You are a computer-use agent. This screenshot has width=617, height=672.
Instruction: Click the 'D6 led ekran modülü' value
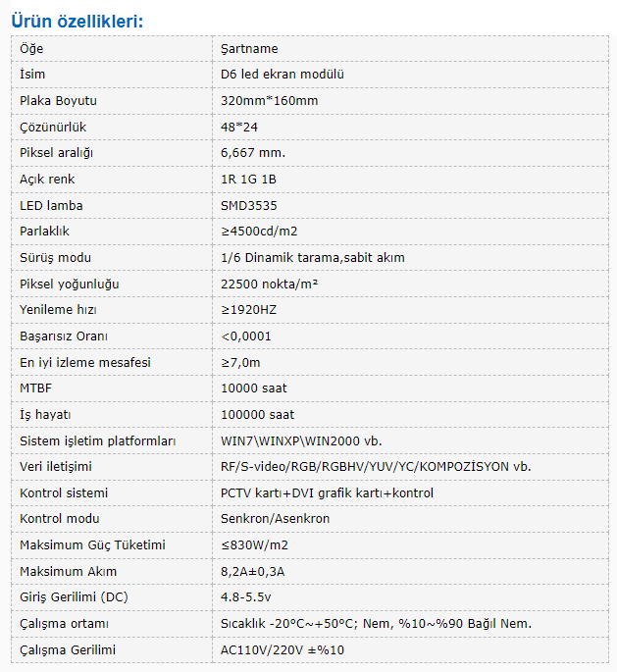tap(283, 75)
